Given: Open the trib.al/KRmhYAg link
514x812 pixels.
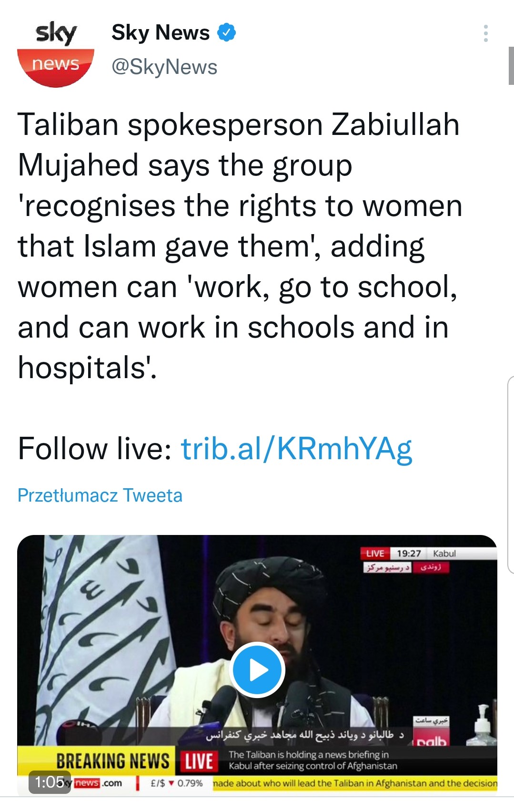Looking at the screenshot, I should [x=296, y=449].
